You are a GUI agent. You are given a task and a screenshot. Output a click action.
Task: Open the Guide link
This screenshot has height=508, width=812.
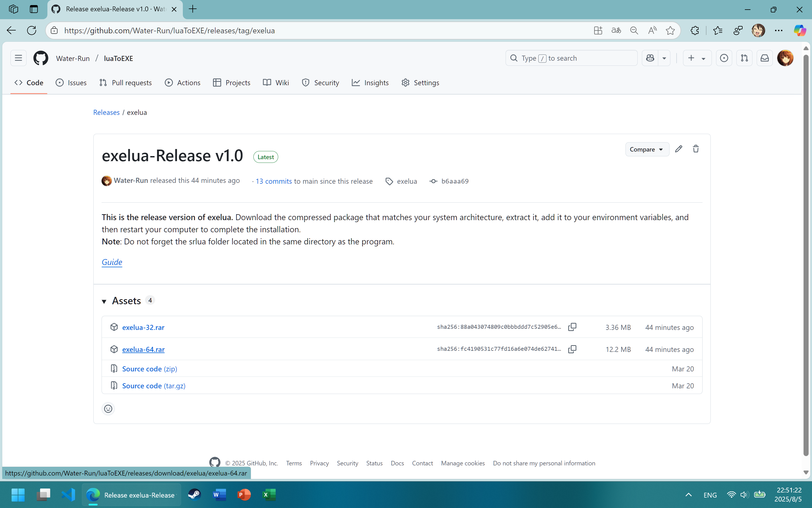(x=112, y=262)
